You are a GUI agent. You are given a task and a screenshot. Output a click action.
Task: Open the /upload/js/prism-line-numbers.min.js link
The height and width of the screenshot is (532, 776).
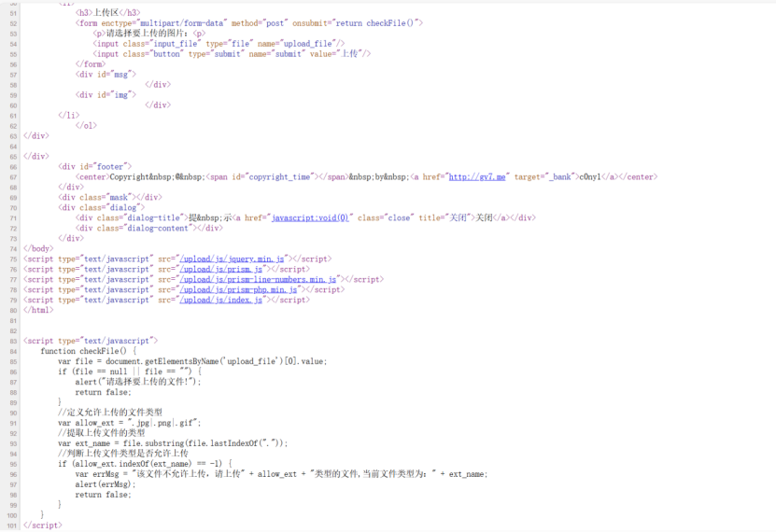point(258,280)
